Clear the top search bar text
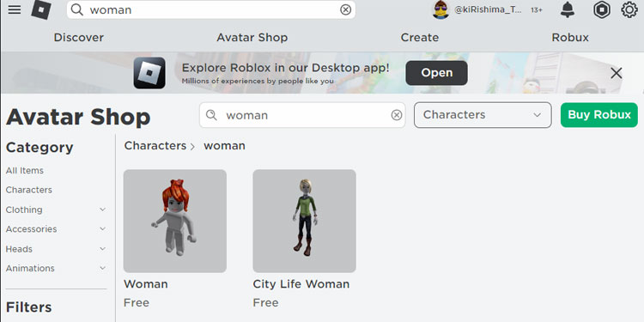 coord(346,9)
